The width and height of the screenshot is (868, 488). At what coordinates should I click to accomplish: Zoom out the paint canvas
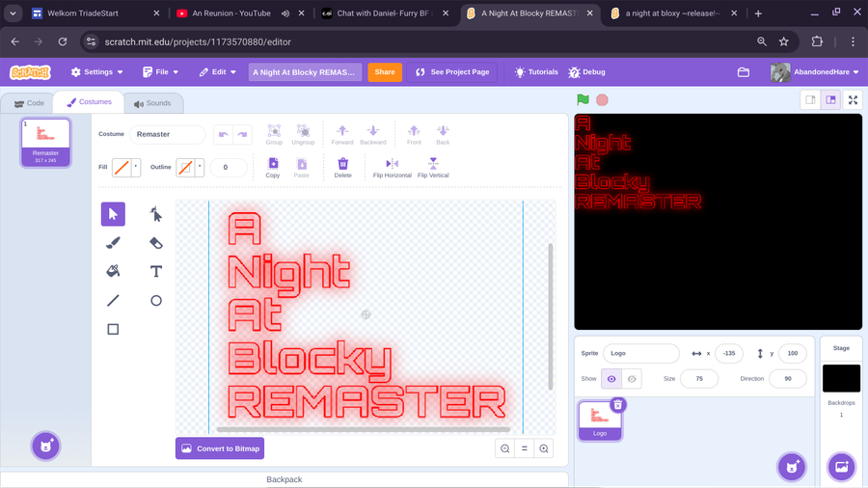[x=504, y=448]
